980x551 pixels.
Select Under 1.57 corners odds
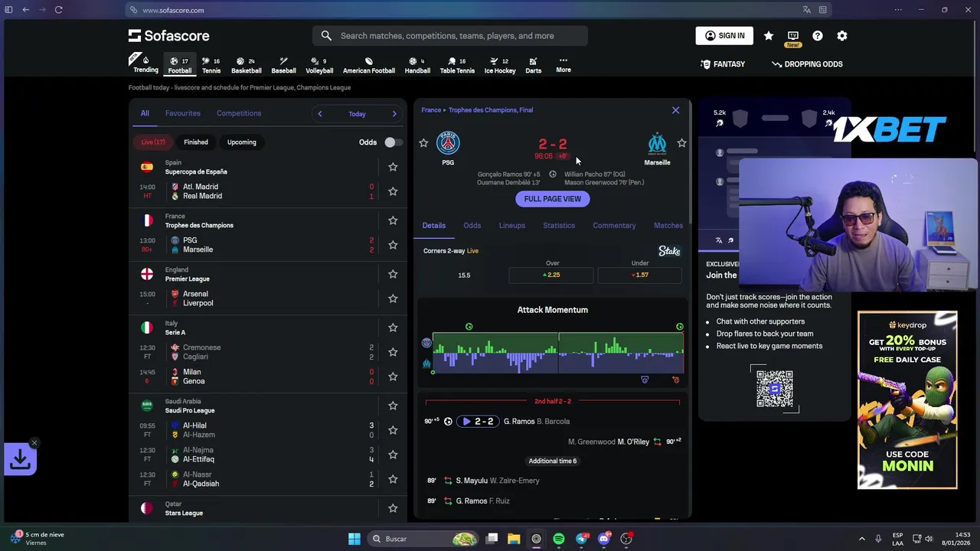(x=640, y=275)
